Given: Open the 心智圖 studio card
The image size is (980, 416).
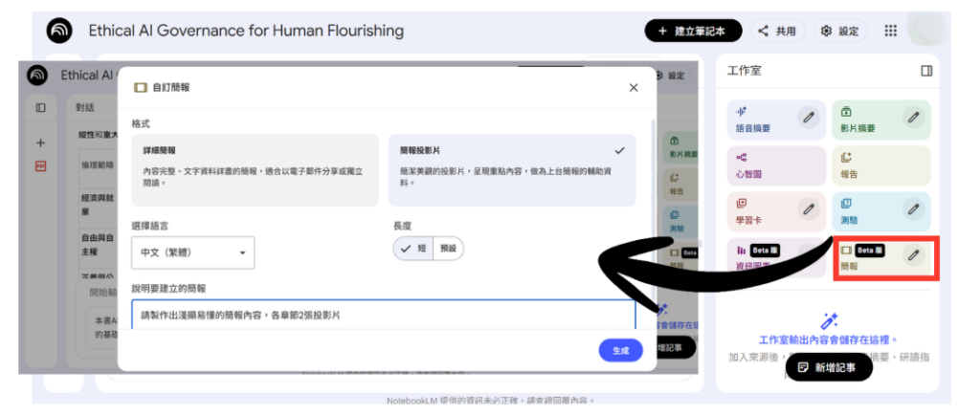Looking at the screenshot, I should click(x=775, y=164).
